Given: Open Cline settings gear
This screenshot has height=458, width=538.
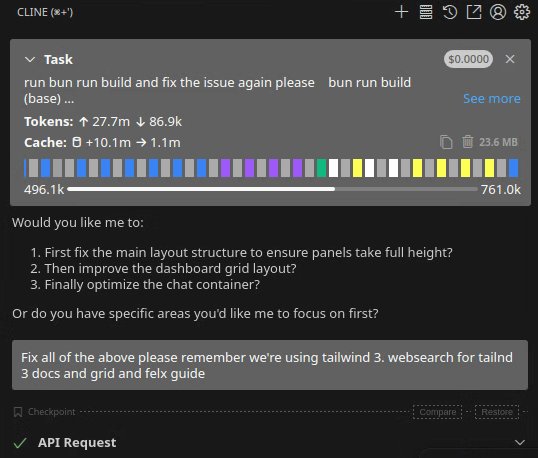Looking at the screenshot, I should [x=522, y=12].
